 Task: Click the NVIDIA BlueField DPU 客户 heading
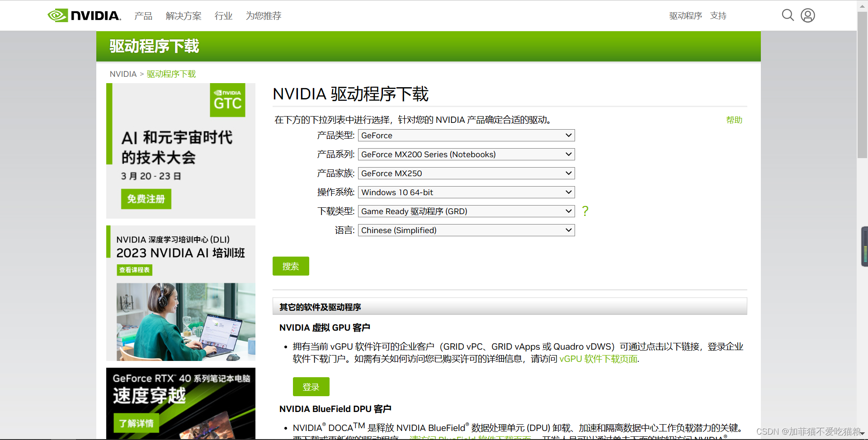click(x=335, y=409)
